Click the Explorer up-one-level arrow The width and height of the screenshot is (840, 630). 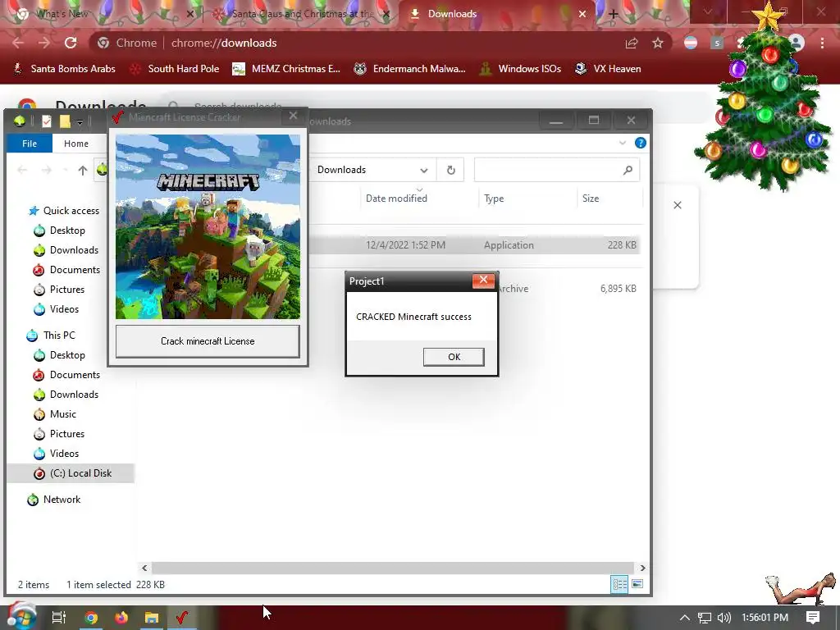click(x=83, y=171)
